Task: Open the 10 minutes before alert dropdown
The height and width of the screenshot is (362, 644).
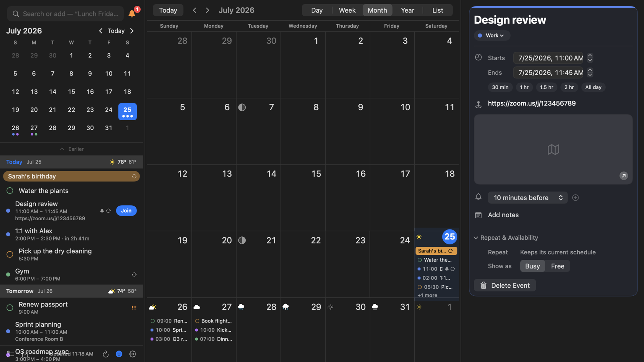Action: click(x=527, y=198)
